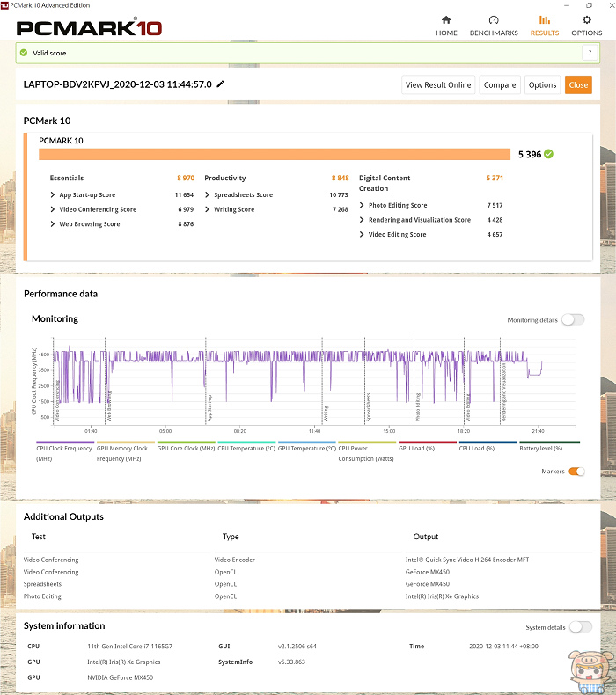Screen dimensions: 616x695
Task: Select the Results bar chart icon
Action: pos(544,20)
